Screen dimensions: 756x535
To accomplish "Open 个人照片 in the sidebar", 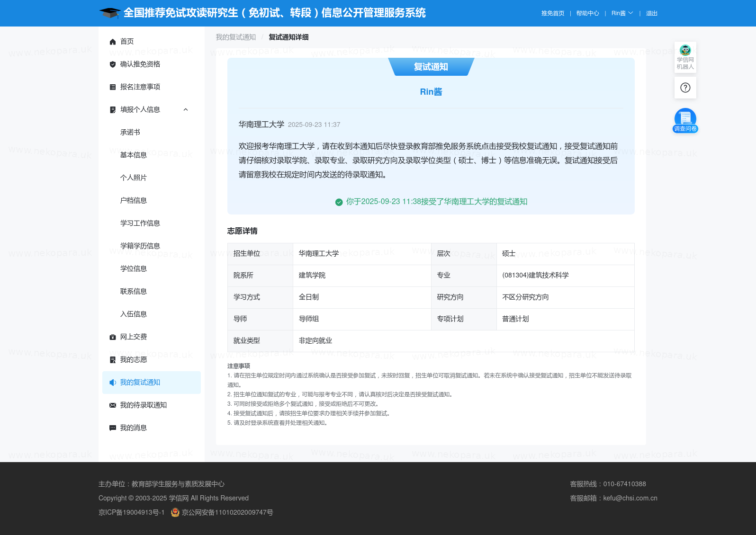I will pyautogui.click(x=134, y=178).
